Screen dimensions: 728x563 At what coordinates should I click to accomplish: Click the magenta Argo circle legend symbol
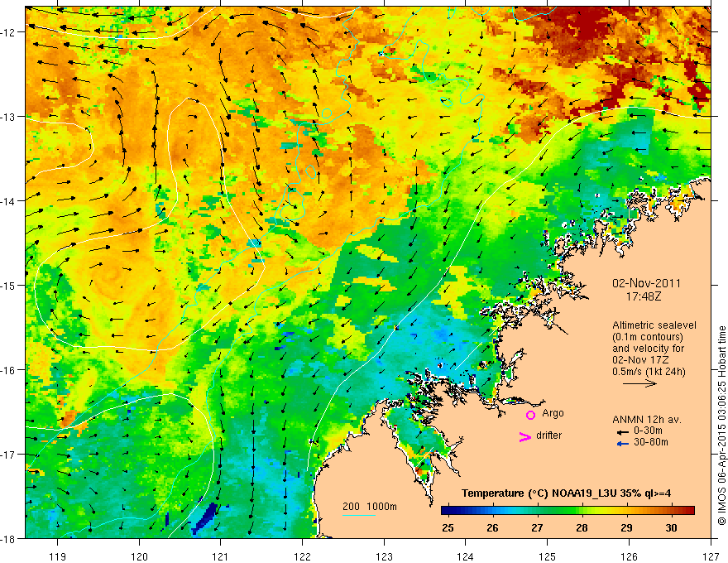(530, 415)
